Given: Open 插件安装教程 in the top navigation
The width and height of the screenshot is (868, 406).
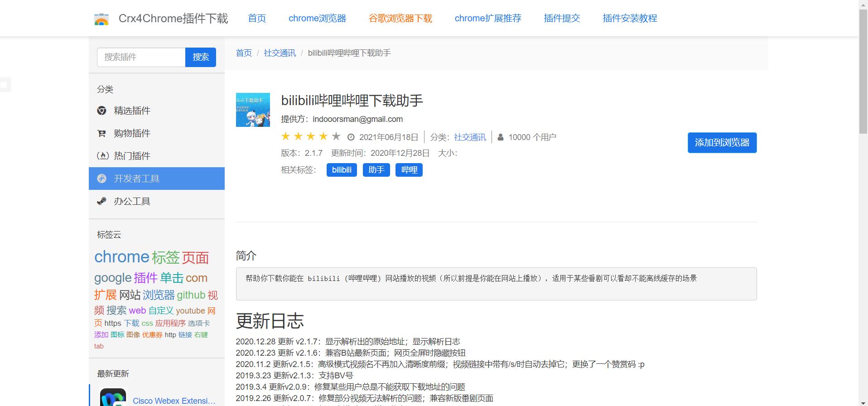Looking at the screenshot, I should point(630,18).
